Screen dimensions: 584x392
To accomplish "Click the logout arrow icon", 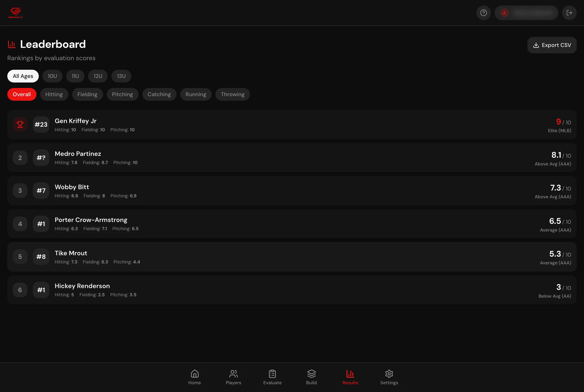I will 569,13.
